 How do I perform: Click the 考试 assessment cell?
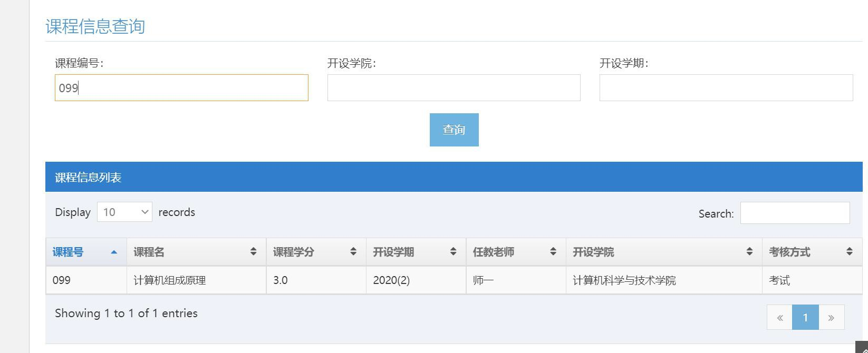point(812,280)
